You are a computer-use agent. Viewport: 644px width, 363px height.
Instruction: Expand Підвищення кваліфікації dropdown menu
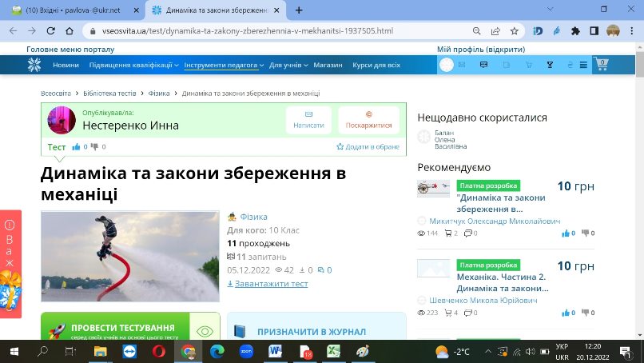(134, 65)
